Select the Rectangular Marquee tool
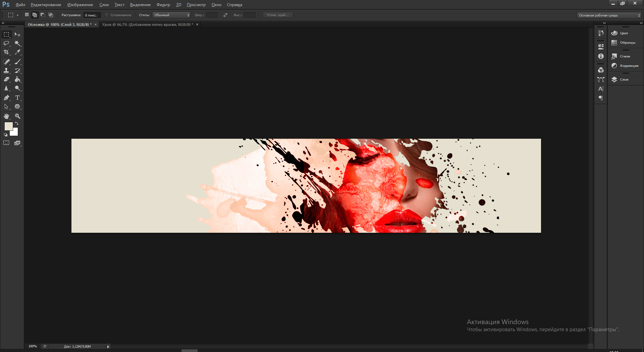 pyautogui.click(x=6, y=35)
